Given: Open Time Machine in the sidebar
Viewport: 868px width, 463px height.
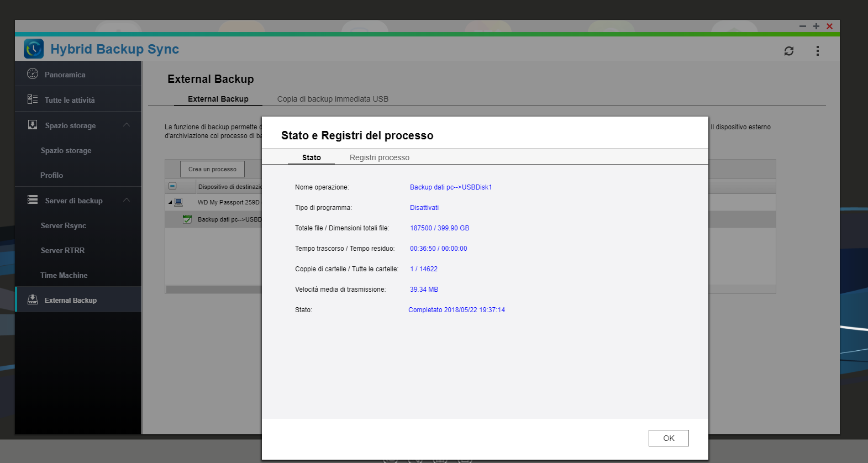Looking at the screenshot, I should point(64,275).
